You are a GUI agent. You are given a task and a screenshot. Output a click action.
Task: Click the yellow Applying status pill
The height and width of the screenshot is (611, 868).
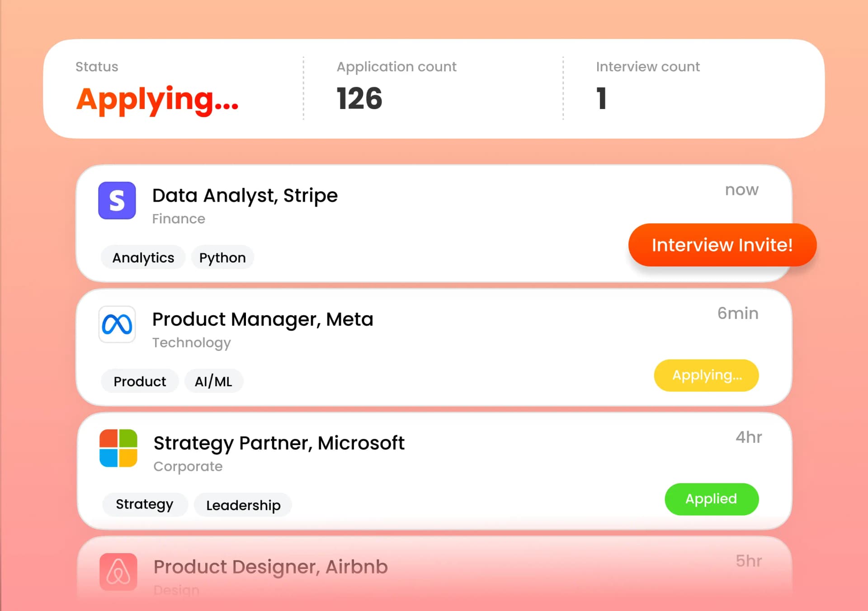(706, 375)
